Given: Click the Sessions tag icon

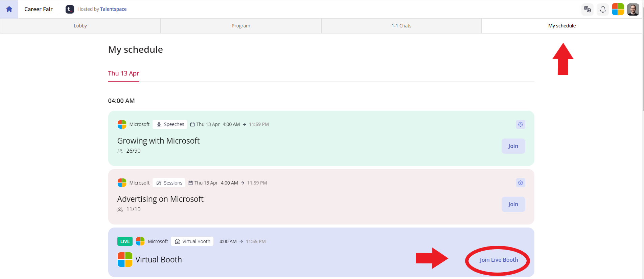Looking at the screenshot, I should [159, 183].
